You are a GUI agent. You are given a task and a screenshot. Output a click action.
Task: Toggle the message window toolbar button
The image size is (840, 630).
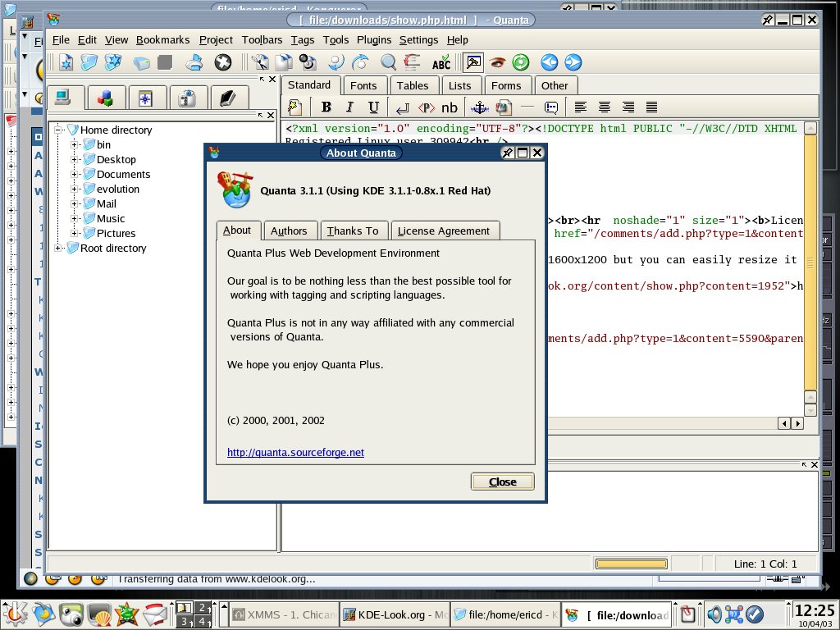point(473,62)
